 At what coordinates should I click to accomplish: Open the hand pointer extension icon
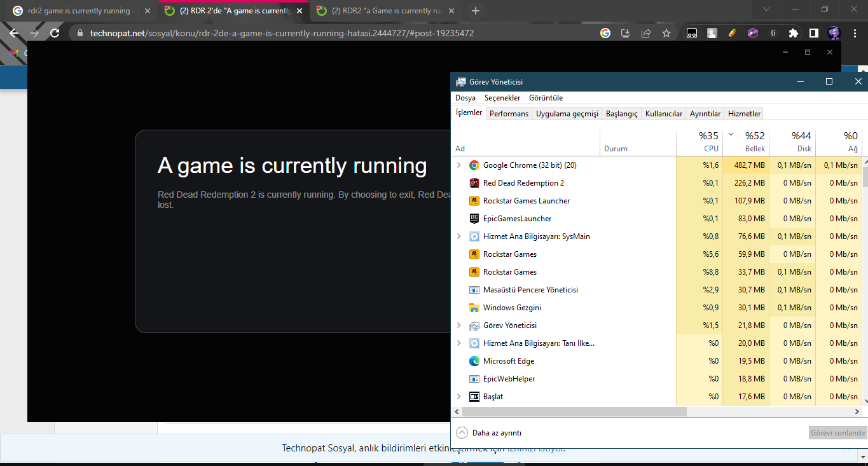(712, 33)
